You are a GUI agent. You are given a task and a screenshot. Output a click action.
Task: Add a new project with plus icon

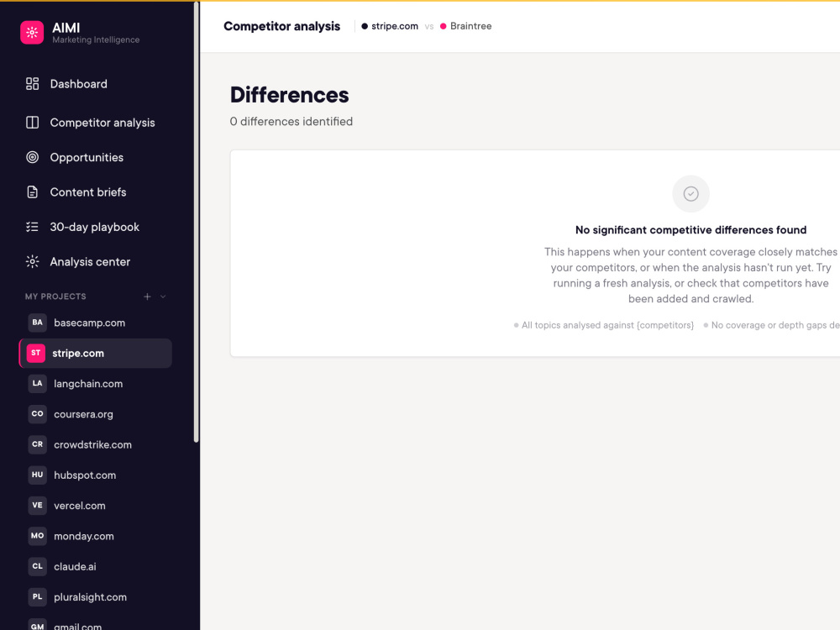click(147, 297)
